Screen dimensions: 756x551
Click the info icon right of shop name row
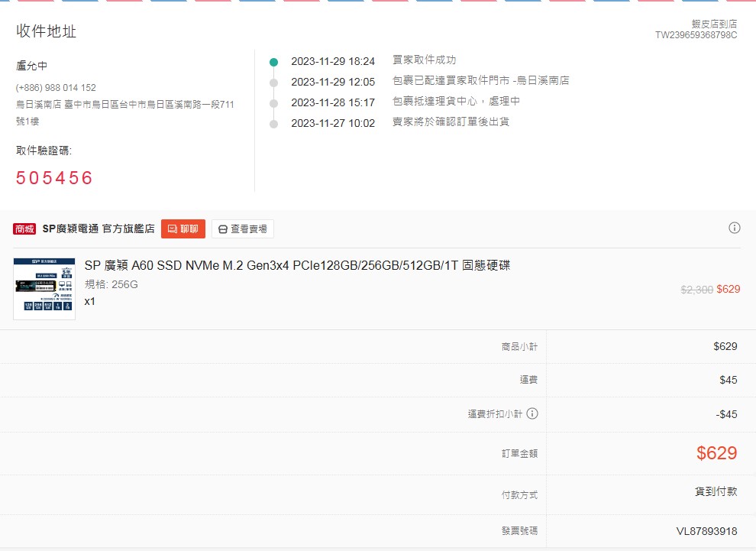pos(735,228)
